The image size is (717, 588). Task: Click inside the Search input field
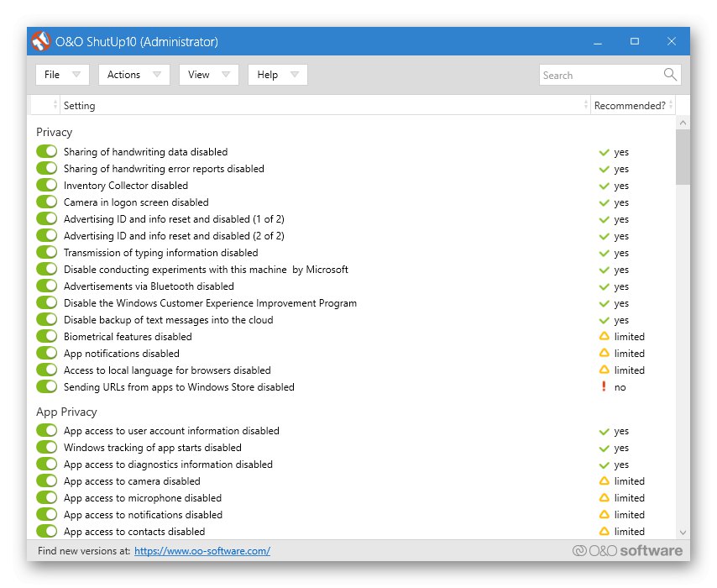pos(600,75)
